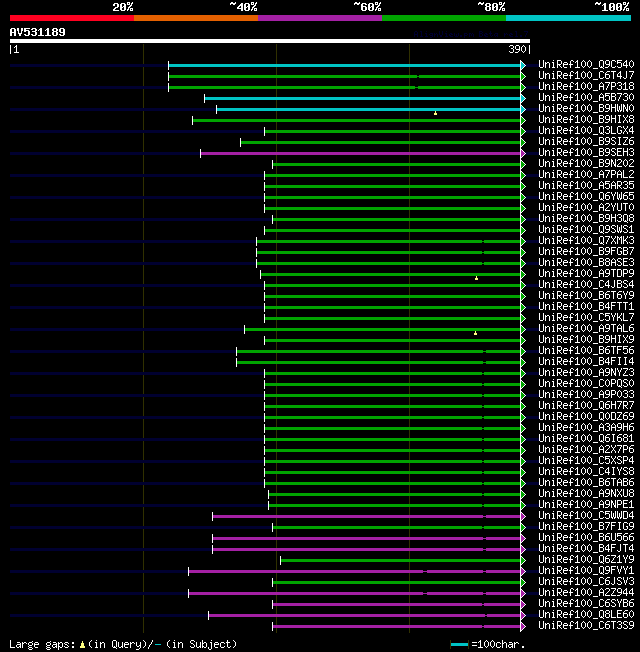Click the UniRef100_C5XSP4 text
Image resolution: width=640 pixels, height=652 pixels.
(x=586, y=461)
